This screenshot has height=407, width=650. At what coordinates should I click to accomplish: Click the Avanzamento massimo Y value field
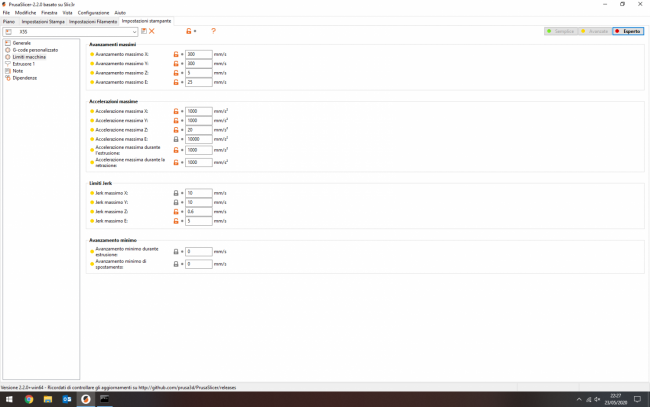click(199, 64)
